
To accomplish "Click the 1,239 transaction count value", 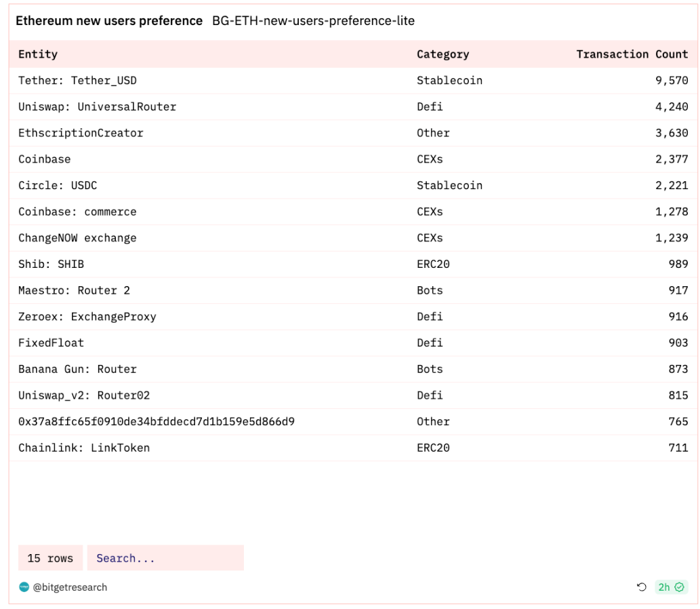I will coord(672,238).
